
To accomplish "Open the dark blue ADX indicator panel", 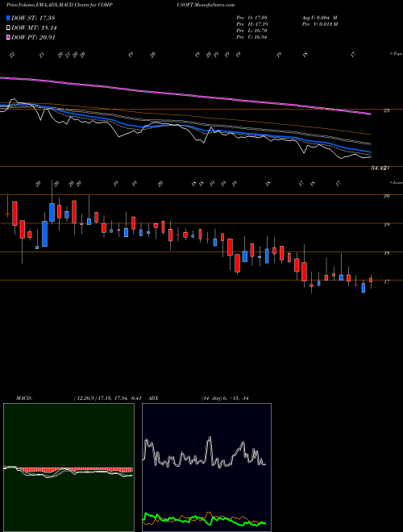I will click(x=206, y=468).
